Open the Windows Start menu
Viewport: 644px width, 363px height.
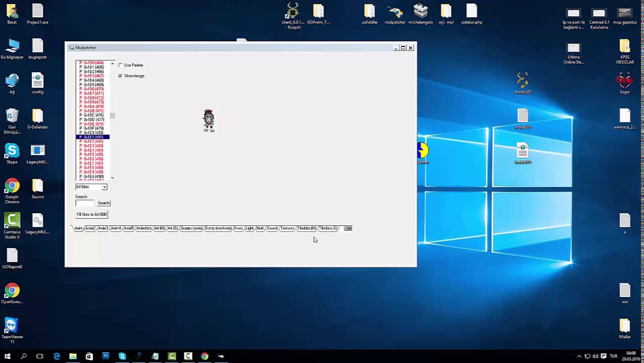[x=8, y=356]
